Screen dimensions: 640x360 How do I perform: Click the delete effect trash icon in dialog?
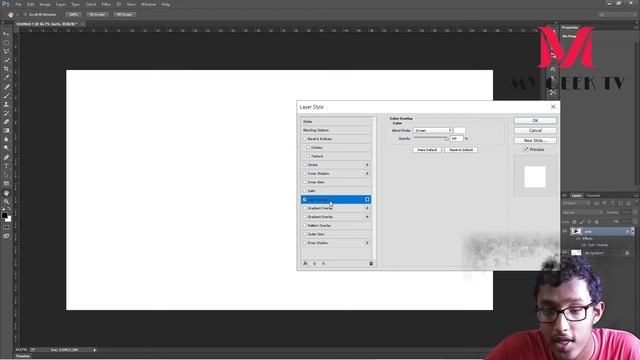tap(371, 264)
